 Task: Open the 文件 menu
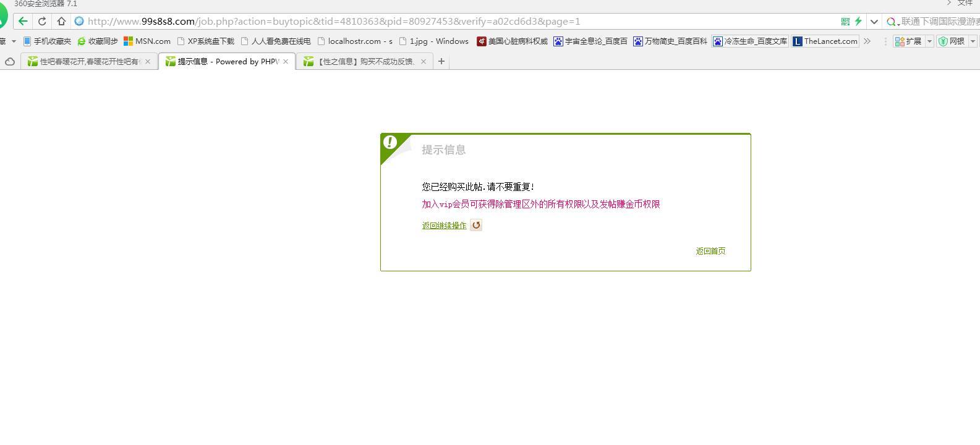965,3
